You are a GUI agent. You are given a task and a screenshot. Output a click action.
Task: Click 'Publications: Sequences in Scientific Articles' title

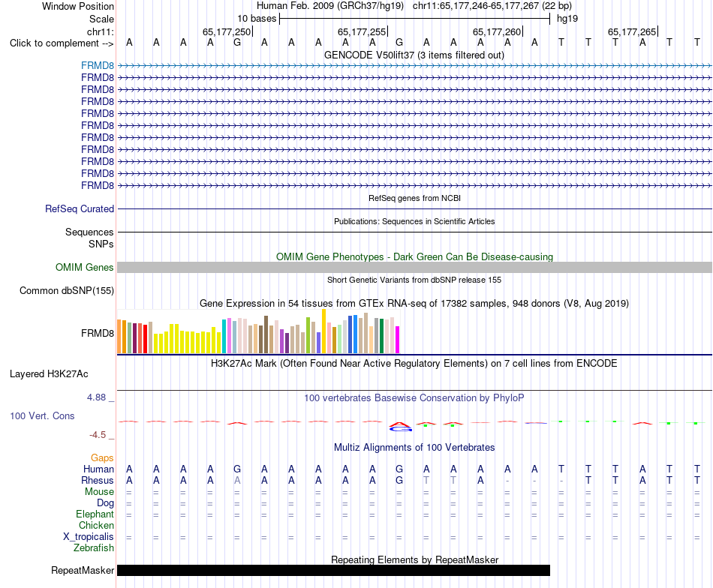[414, 221]
